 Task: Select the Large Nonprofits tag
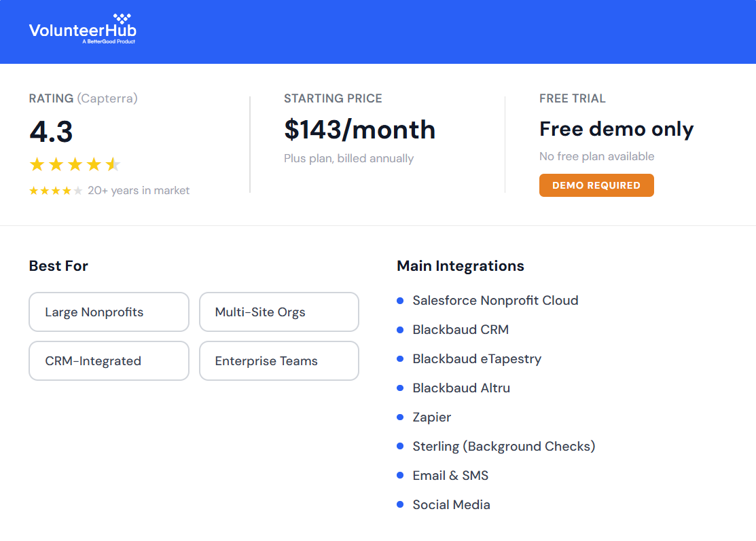tap(109, 312)
